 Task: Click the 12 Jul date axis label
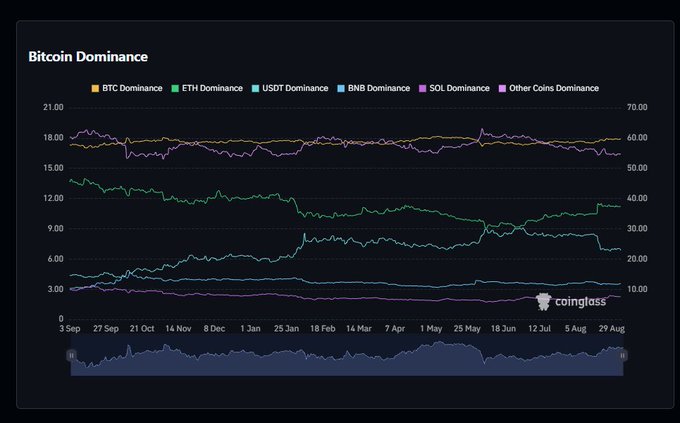(539, 329)
